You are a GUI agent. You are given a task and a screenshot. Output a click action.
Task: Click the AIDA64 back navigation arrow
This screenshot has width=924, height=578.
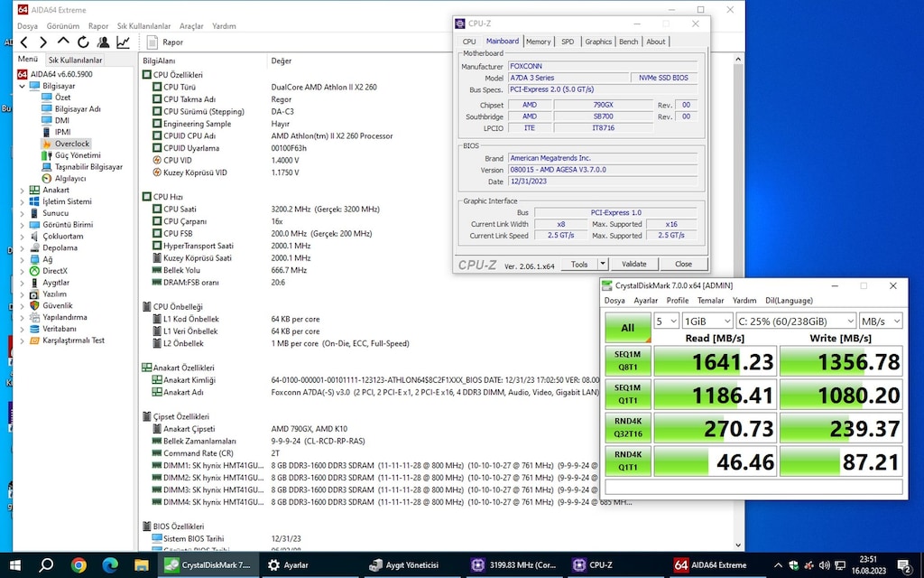click(x=23, y=42)
